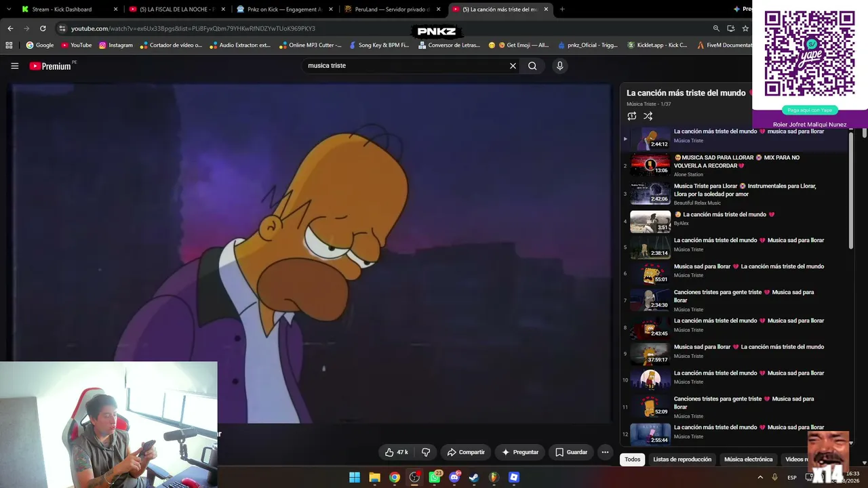Start voice search with the microphone

pyautogui.click(x=559, y=66)
